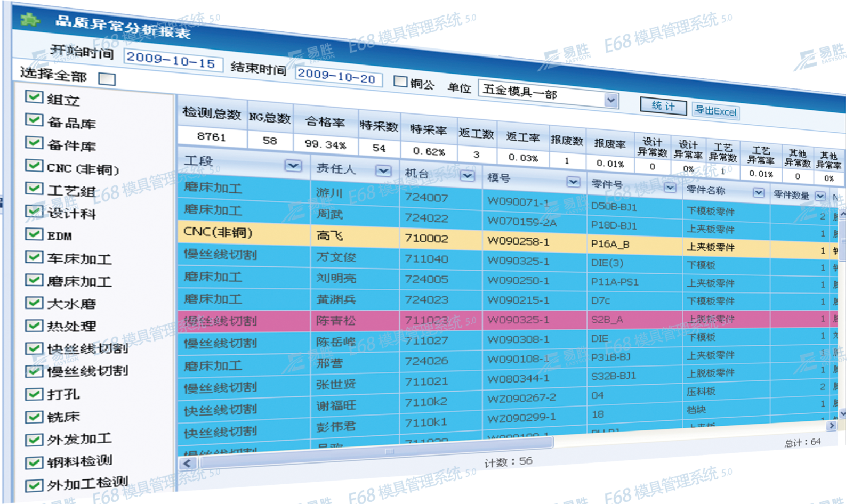Uncheck the 设计科 checkbox

tap(34, 211)
